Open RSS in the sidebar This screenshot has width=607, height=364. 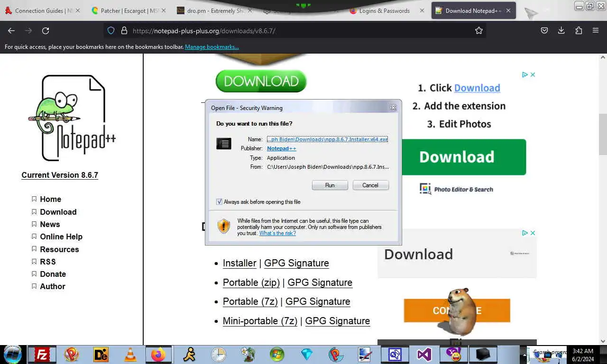coord(48,262)
